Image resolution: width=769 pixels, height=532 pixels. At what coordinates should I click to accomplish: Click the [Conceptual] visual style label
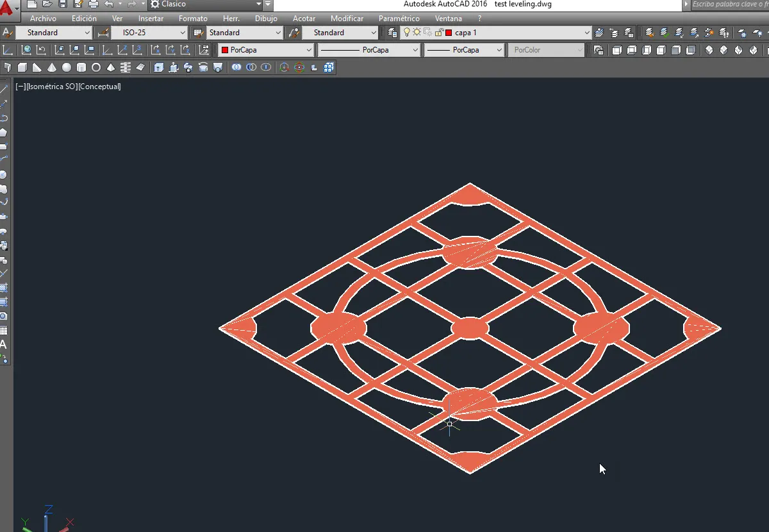(99, 87)
